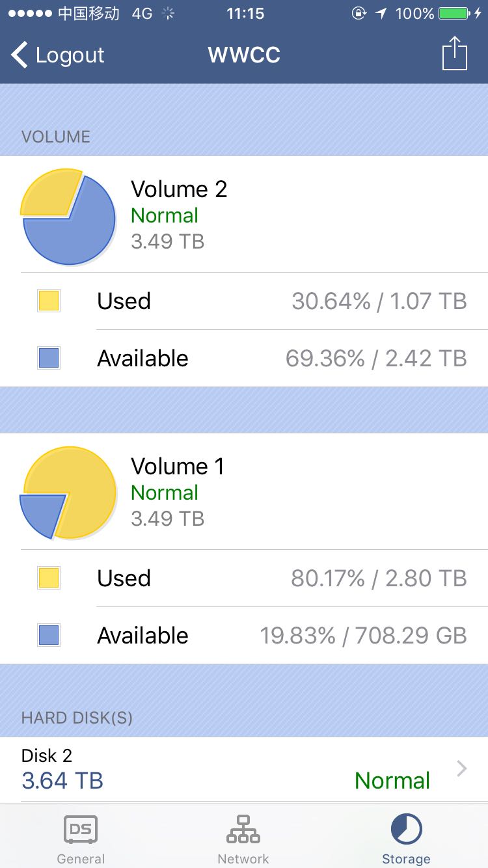This screenshot has height=868, width=488.
Task: Select the Disk 2 row label
Action: point(47,755)
